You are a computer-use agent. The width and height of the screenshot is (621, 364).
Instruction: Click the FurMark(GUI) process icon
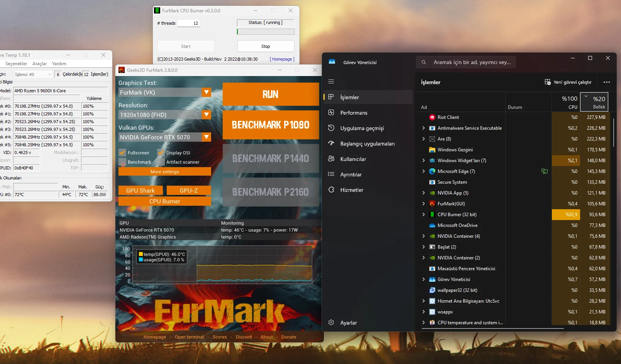coord(432,203)
